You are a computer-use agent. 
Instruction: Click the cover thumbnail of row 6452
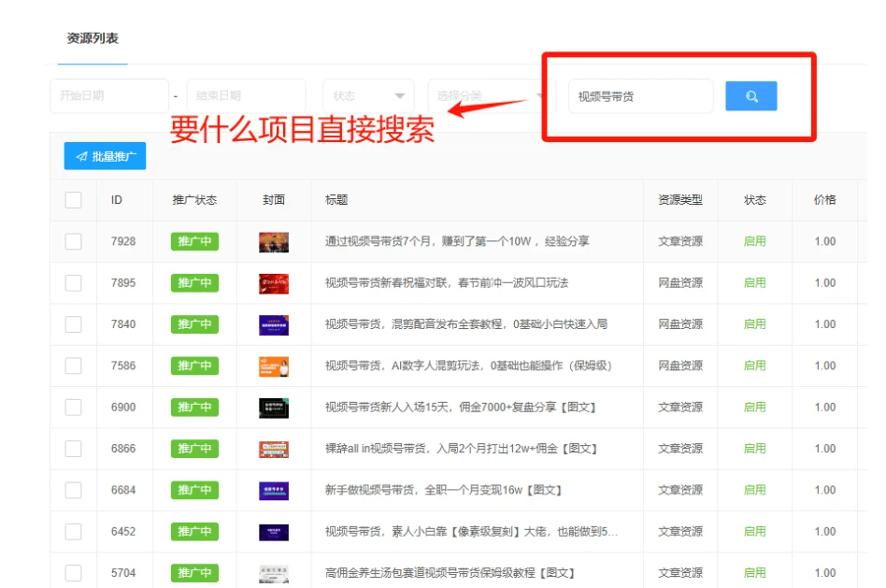tap(274, 532)
